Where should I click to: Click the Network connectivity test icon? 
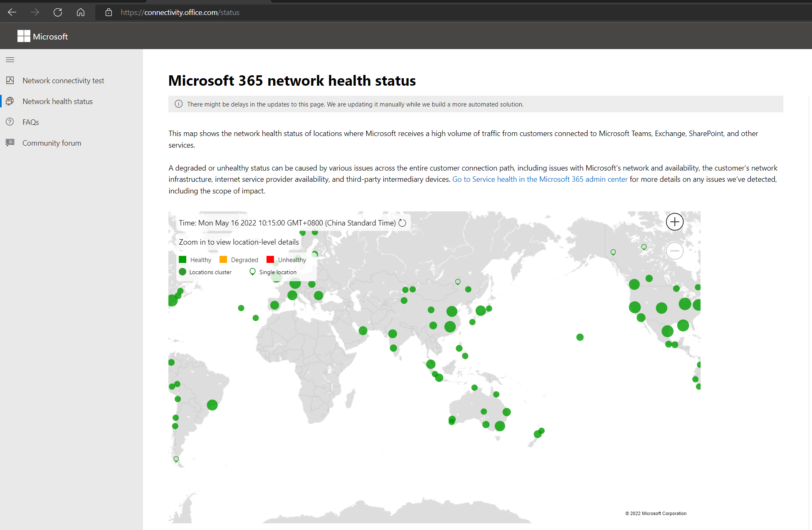click(10, 80)
